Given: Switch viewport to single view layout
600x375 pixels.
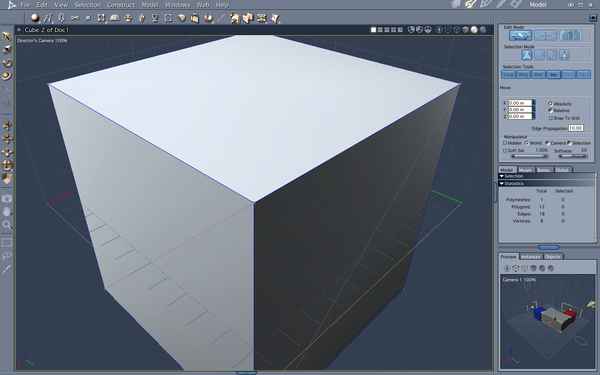Looking at the screenshot, I should point(373,30).
